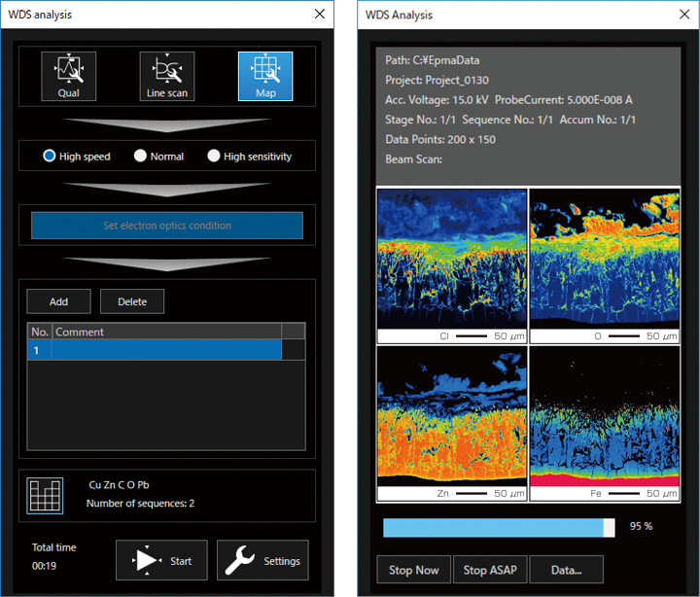Select the Line scan mode icon
Screen dimensions: 700x597
point(167,76)
